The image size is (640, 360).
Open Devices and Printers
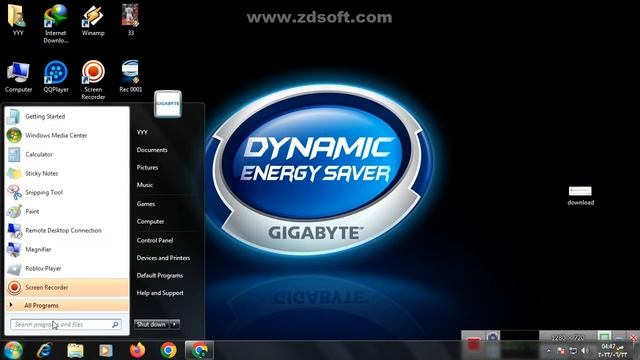[x=163, y=258]
